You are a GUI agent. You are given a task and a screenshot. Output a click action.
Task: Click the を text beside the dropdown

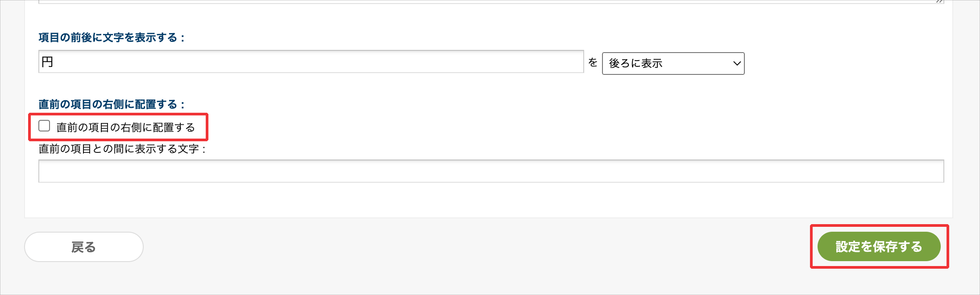(x=593, y=63)
